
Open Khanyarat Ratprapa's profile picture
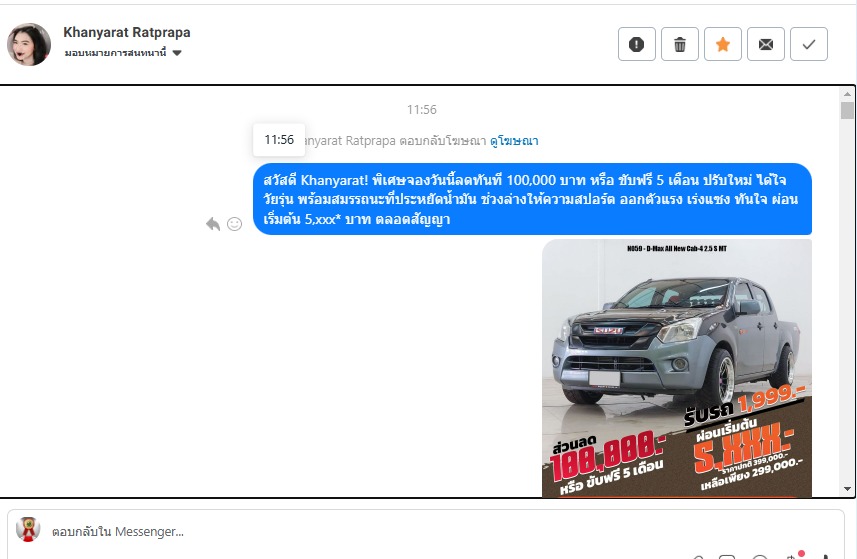29,44
